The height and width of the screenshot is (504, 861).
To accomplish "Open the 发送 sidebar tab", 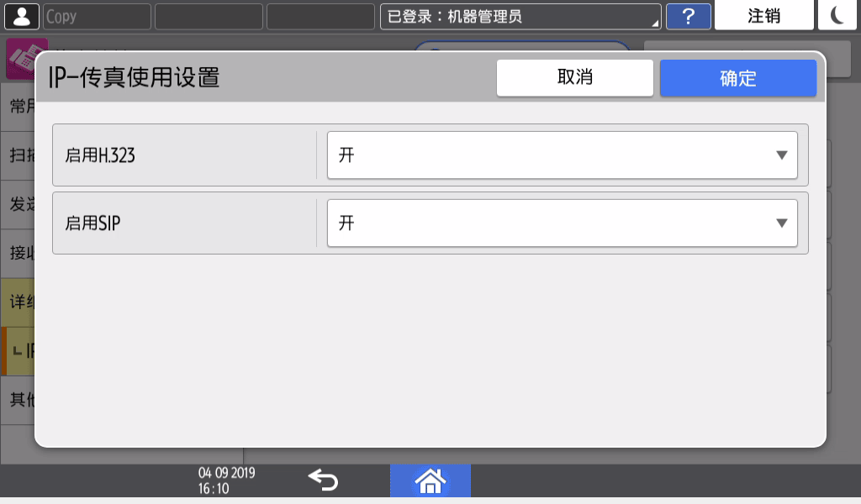I will click(18, 204).
